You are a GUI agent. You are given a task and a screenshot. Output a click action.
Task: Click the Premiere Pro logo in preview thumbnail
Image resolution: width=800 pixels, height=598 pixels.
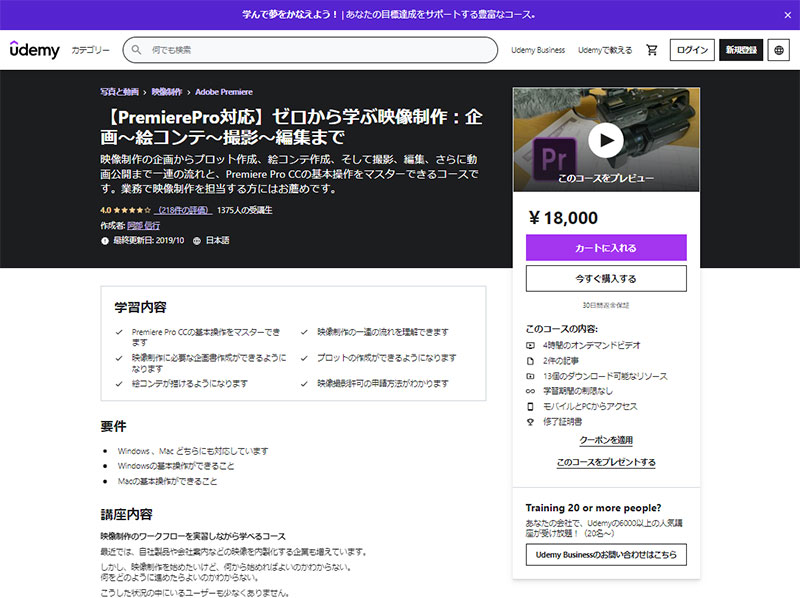pos(555,159)
